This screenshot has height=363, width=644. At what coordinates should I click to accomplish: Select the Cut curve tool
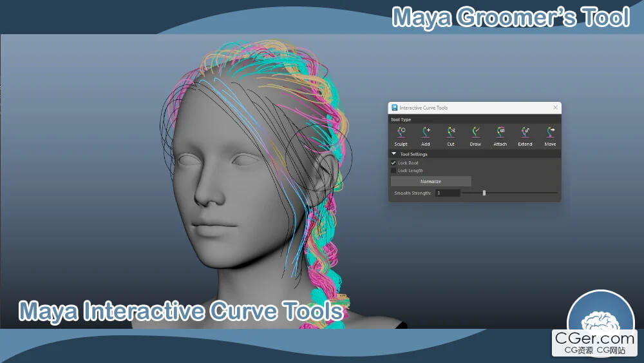click(x=451, y=136)
